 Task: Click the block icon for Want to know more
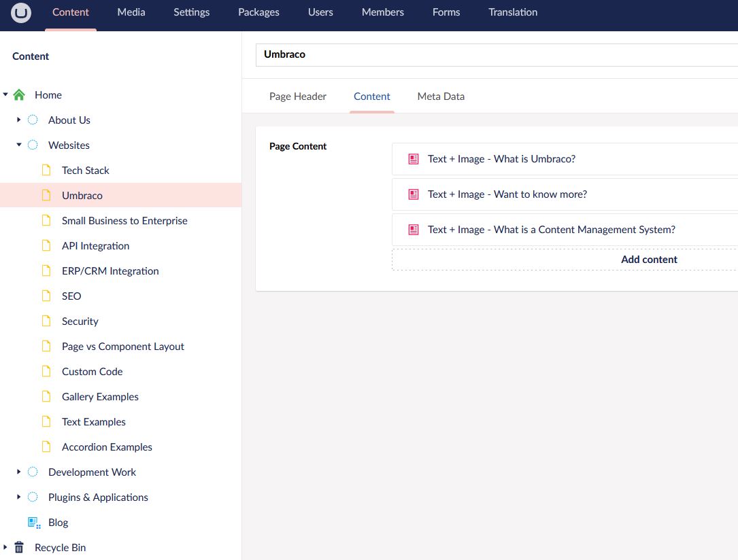[413, 194]
